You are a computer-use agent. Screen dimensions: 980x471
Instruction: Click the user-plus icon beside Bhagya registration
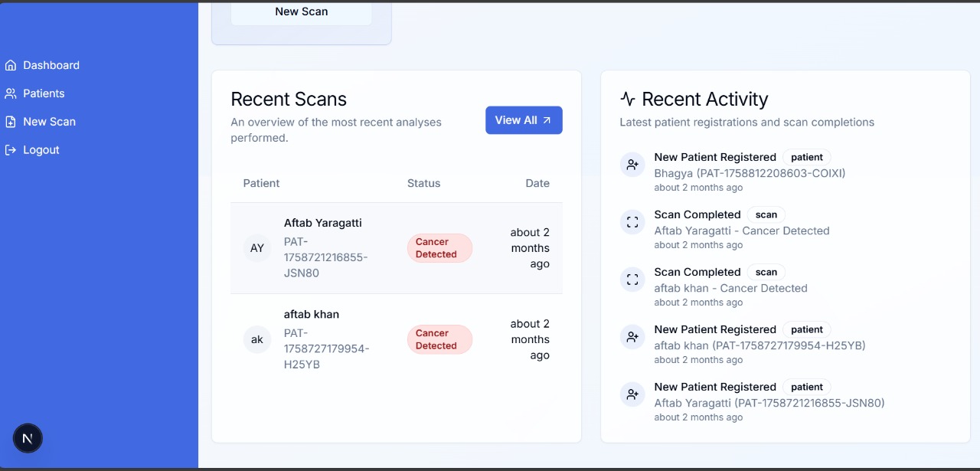point(632,165)
